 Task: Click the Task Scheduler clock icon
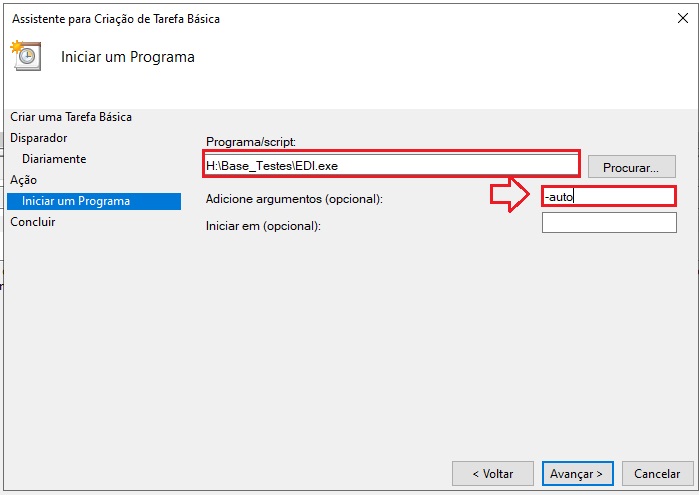tap(26, 55)
